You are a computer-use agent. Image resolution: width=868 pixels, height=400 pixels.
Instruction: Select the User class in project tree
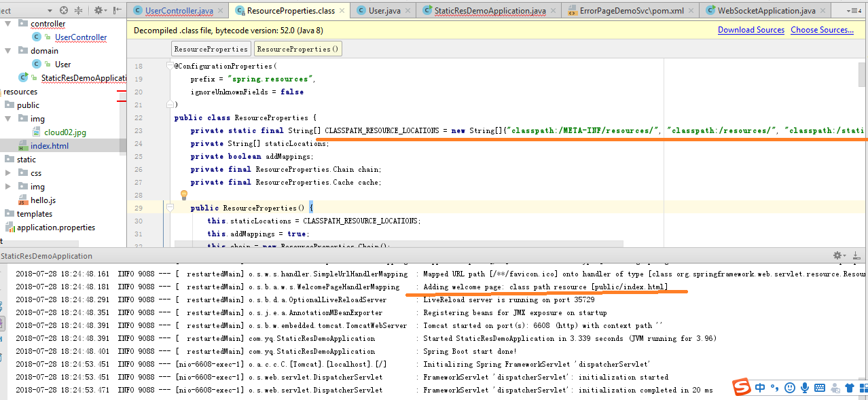coord(63,65)
